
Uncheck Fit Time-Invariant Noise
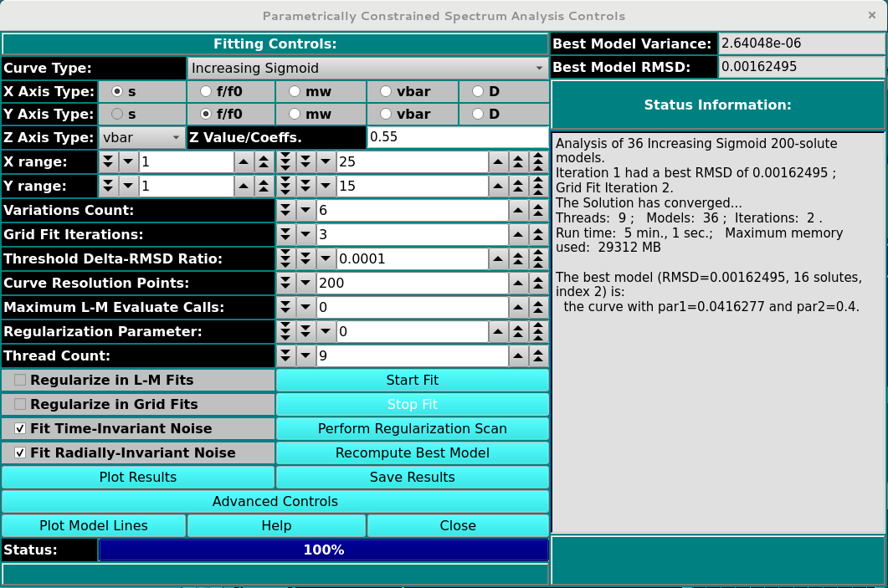click(x=20, y=428)
